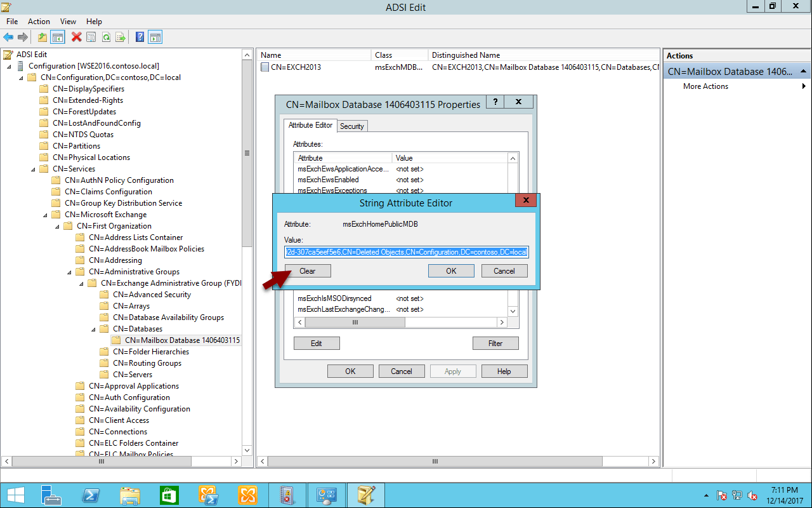Click OK at bottom of Properties dialog
812x508 pixels.
(x=350, y=371)
